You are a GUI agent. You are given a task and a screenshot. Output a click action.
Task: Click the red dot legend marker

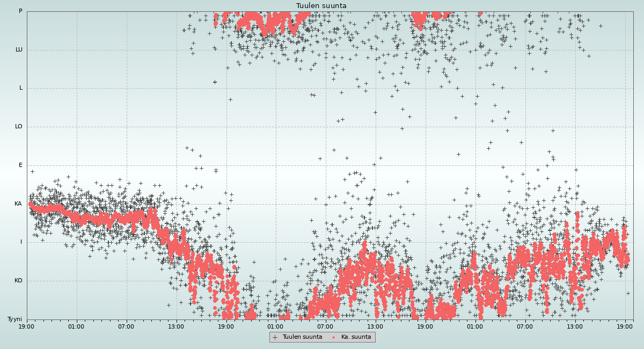(x=334, y=337)
